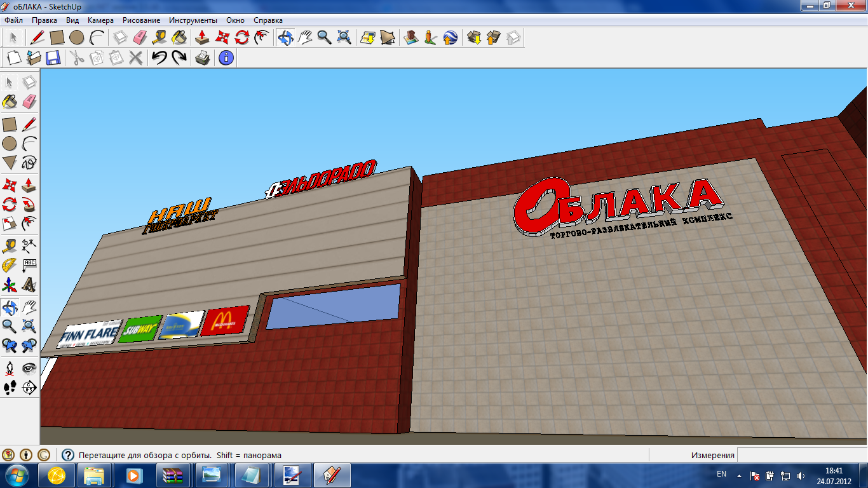Go to the Next camera view
The height and width of the screenshot is (488, 868).
tap(29, 346)
